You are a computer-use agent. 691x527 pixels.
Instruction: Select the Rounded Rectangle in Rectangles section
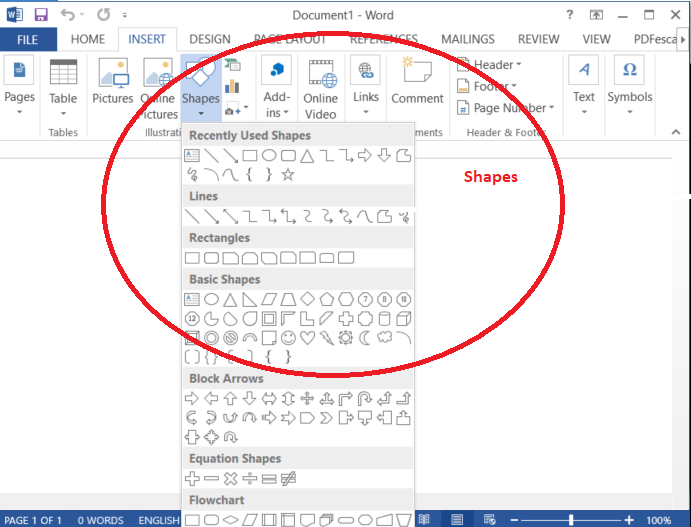tap(212, 258)
